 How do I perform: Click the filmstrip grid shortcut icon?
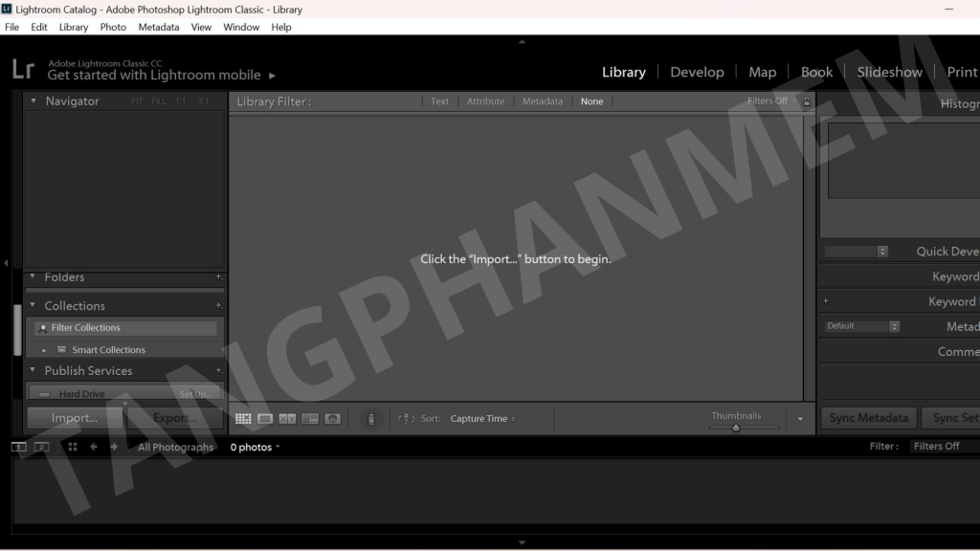click(73, 447)
